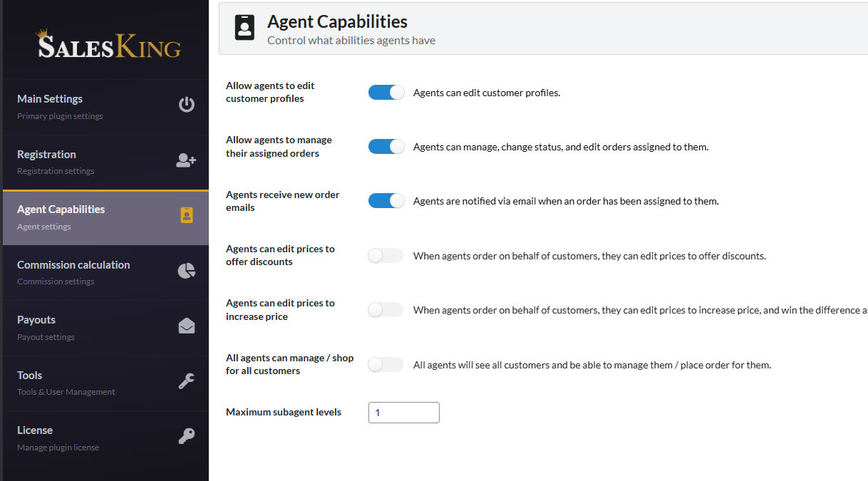
Task: Click the Agent Capabilities header badge icon
Action: coord(244,29)
